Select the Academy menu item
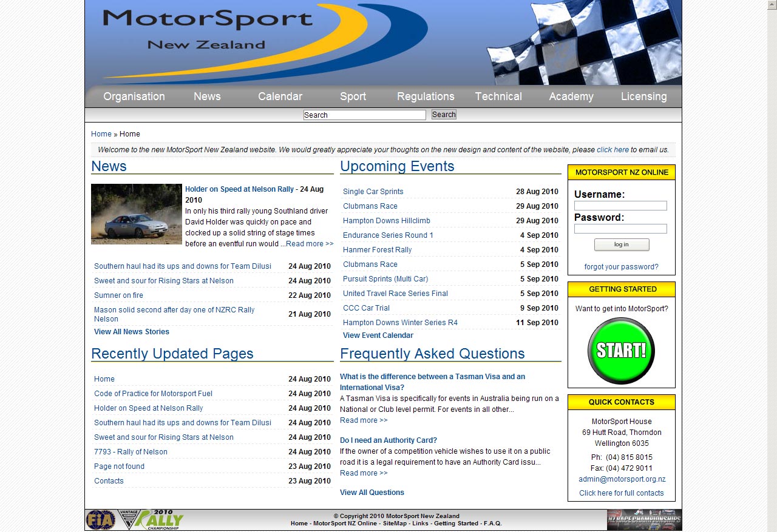 pos(571,96)
